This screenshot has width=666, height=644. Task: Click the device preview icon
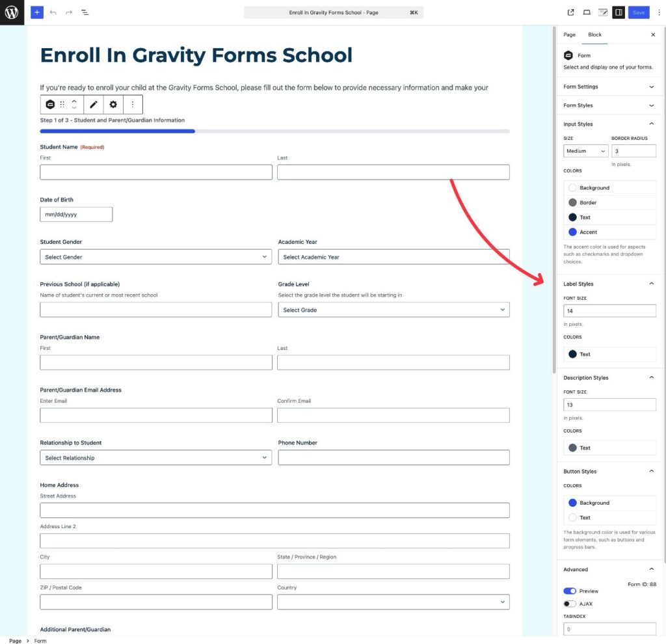pos(587,12)
